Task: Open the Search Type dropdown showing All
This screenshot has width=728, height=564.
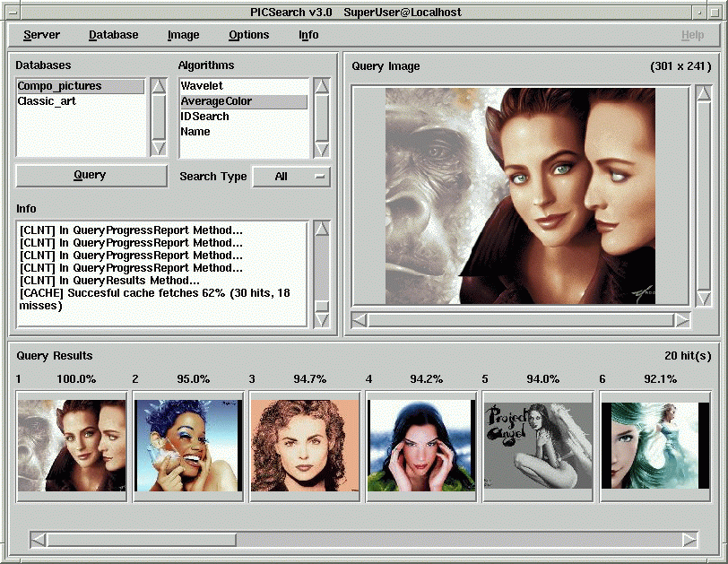Action: tap(291, 177)
